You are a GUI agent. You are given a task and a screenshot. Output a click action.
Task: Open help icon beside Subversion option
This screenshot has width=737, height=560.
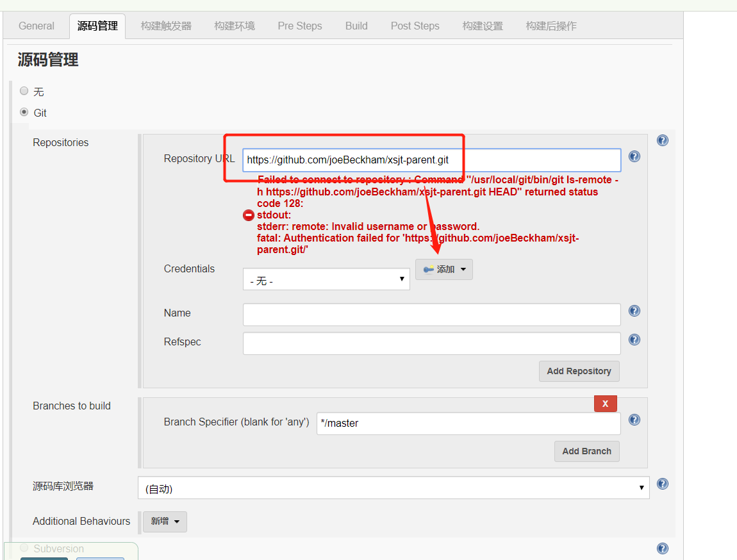(x=662, y=548)
